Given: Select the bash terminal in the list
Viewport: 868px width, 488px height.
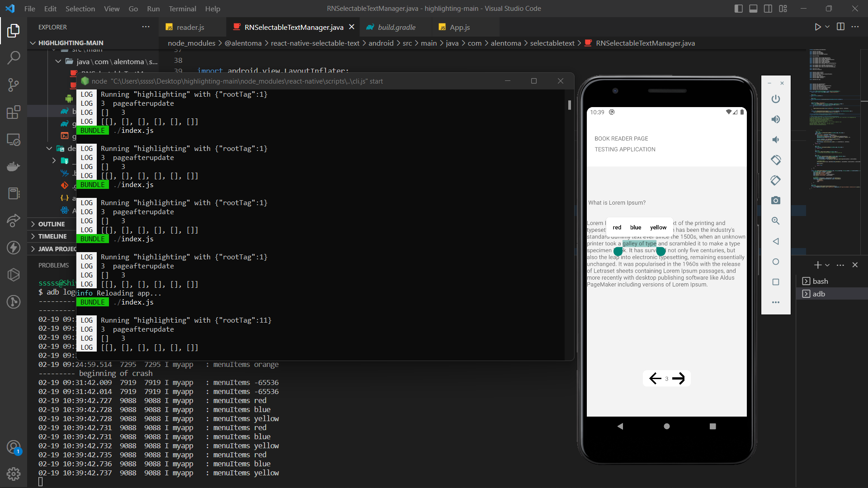Looking at the screenshot, I should tap(820, 281).
